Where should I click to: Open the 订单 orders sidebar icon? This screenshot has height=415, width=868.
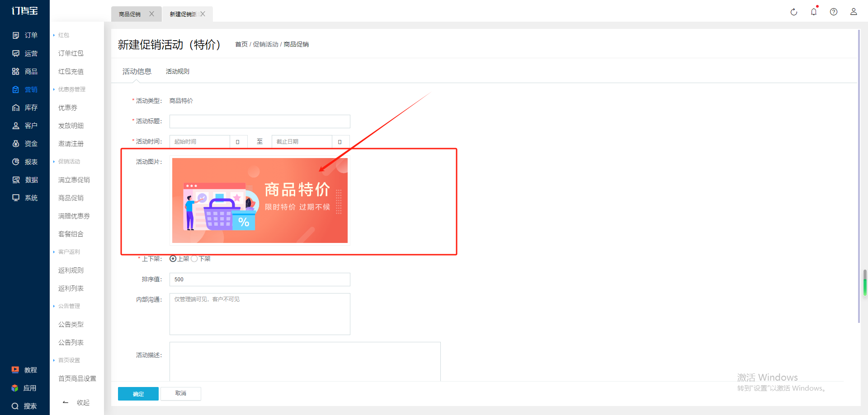[x=16, y=35]
